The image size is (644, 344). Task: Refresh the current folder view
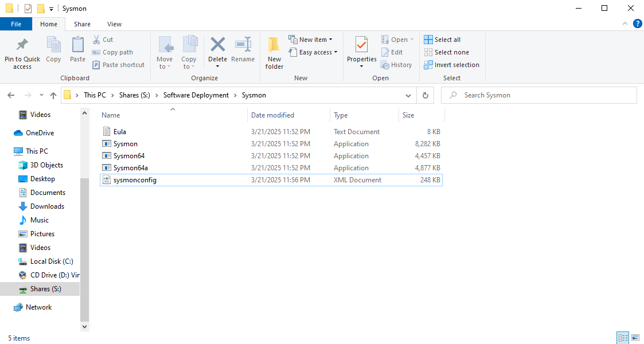pos(425,95)
